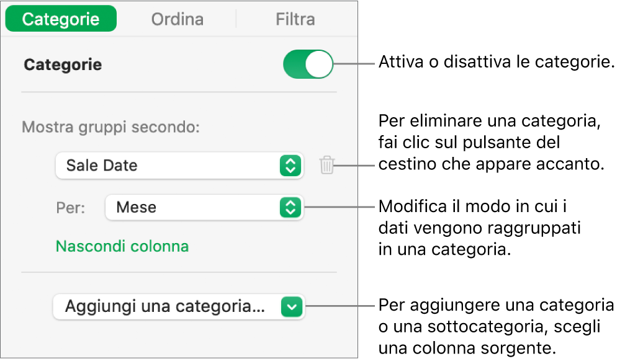Click the 'Per:' label
Image resolution: width=625 pixels, height=364 pixels.
pyautogui.click(x=70, y=207)
